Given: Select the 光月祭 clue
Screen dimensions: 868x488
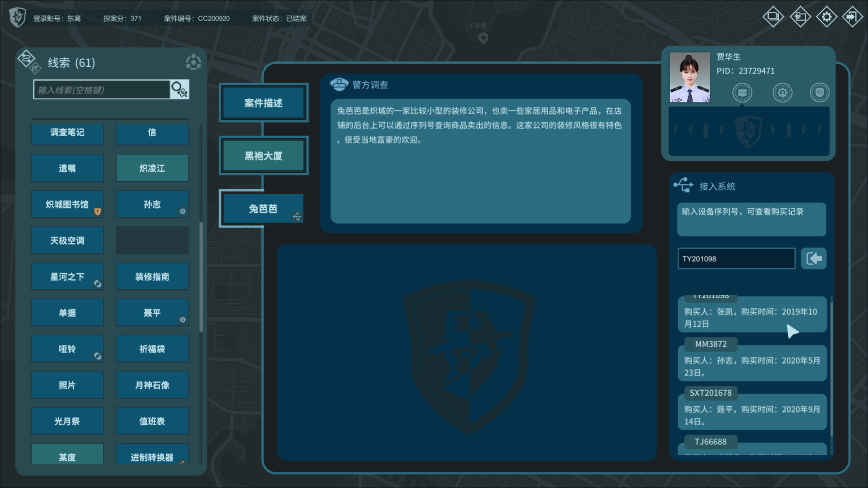Looking at the screenshot, I should click(x=67, y=421).
